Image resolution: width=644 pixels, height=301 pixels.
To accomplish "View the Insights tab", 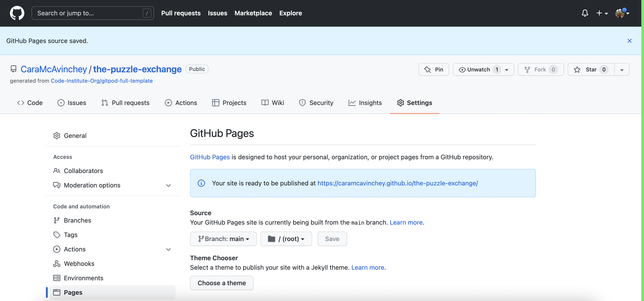I will click(365, 103).
